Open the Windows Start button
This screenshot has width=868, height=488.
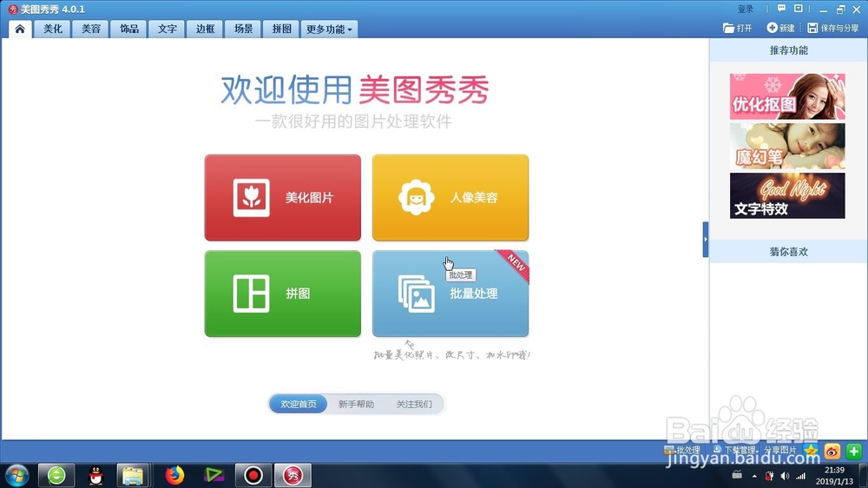pyautogui.click(x=16, y=475)
